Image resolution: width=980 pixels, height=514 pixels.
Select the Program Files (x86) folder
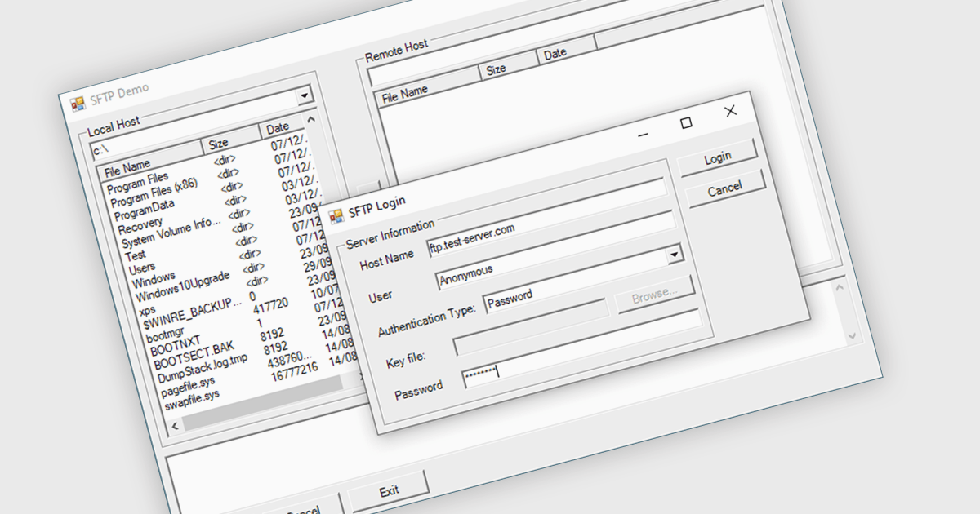click(x=154, y=193)
